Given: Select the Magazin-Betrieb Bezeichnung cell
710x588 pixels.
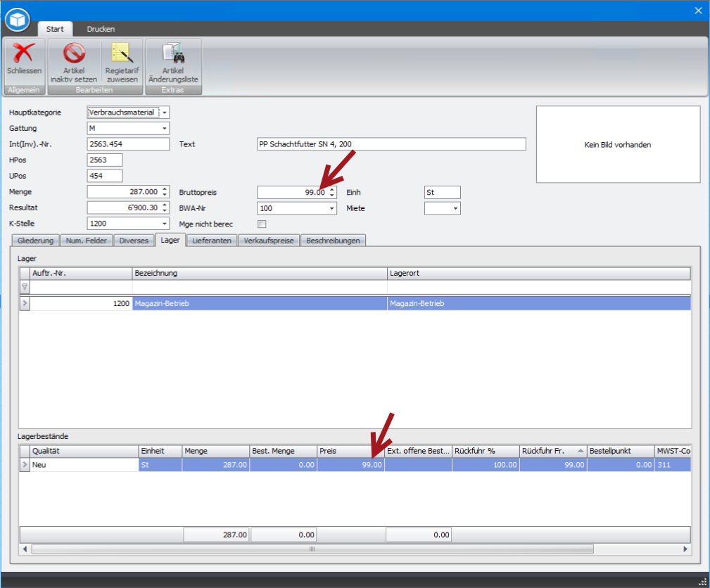Looking at the screenshot, I should (260, 303).
